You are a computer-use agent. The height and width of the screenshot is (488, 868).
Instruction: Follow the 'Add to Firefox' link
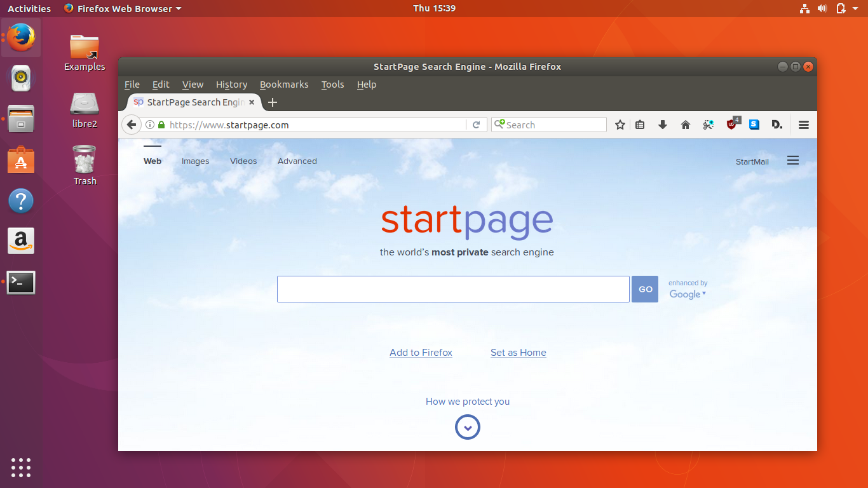click(421, 353)
